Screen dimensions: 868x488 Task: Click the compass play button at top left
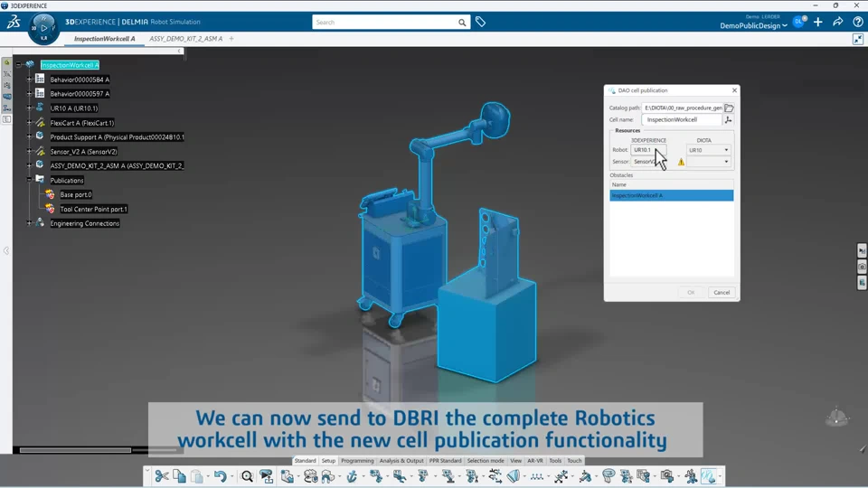pyautogui.click(x=43, y=28)
